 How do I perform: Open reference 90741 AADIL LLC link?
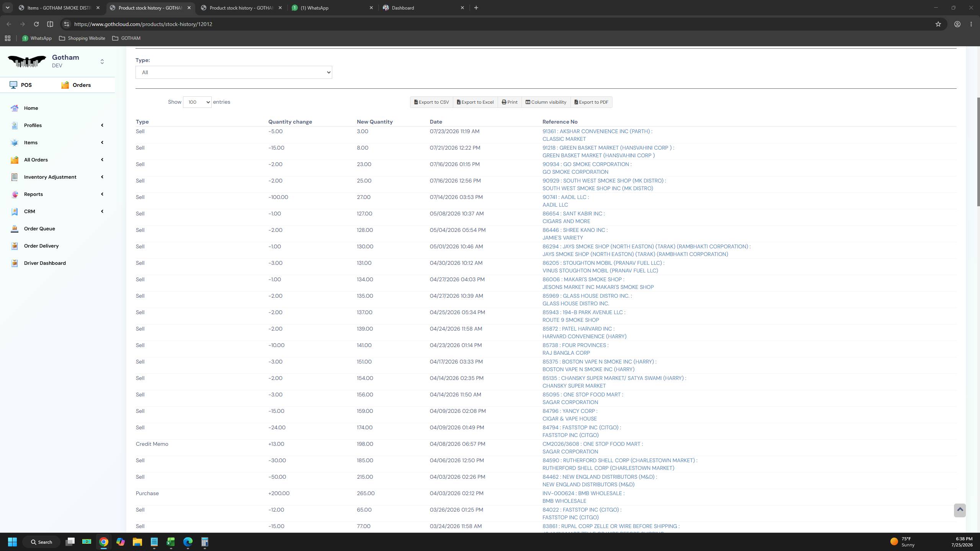click(x=566, y=197)
